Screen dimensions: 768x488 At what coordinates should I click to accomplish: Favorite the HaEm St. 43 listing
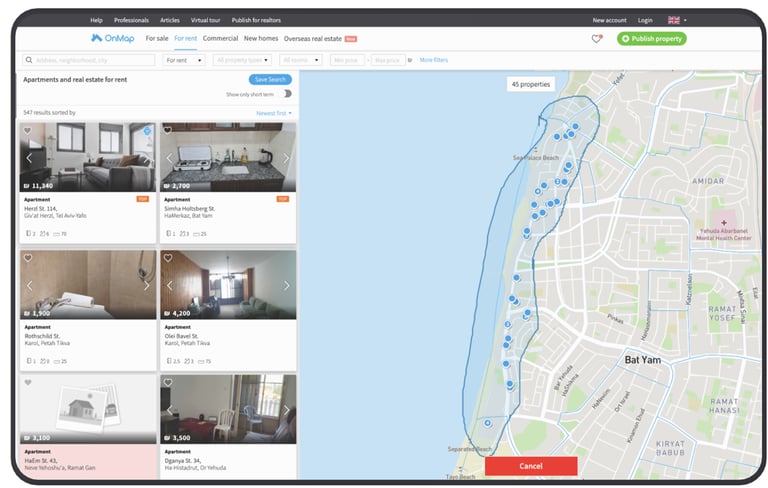(x=28, y=382)
